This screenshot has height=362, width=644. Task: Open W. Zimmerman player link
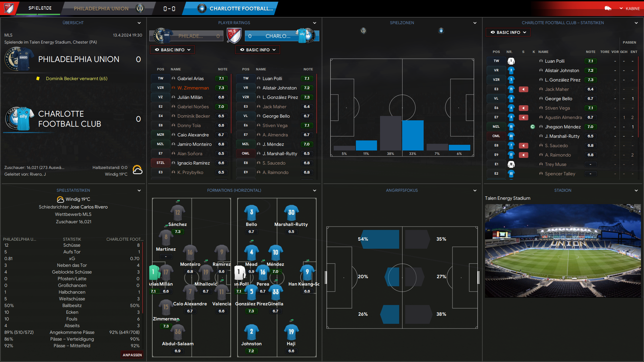click(193, 88)
